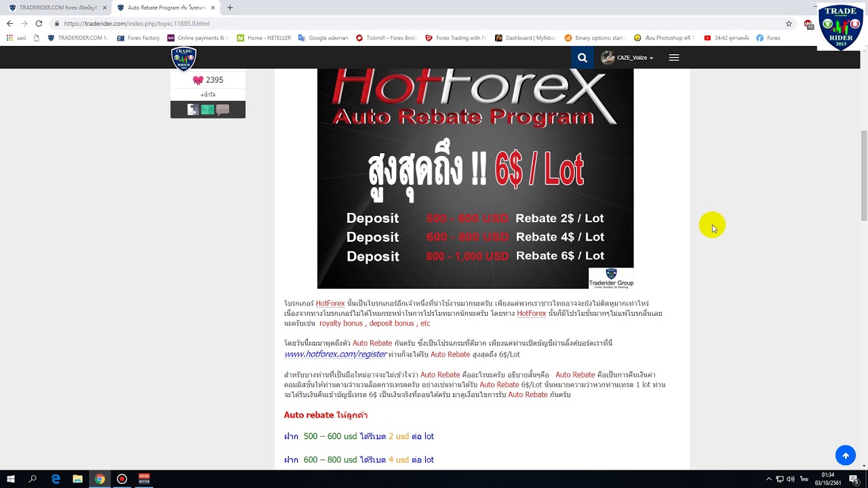The image size is (868, 488).
Task: Click the 'royalty bonus , deposit bonus , etc' text
Action: 375,323
